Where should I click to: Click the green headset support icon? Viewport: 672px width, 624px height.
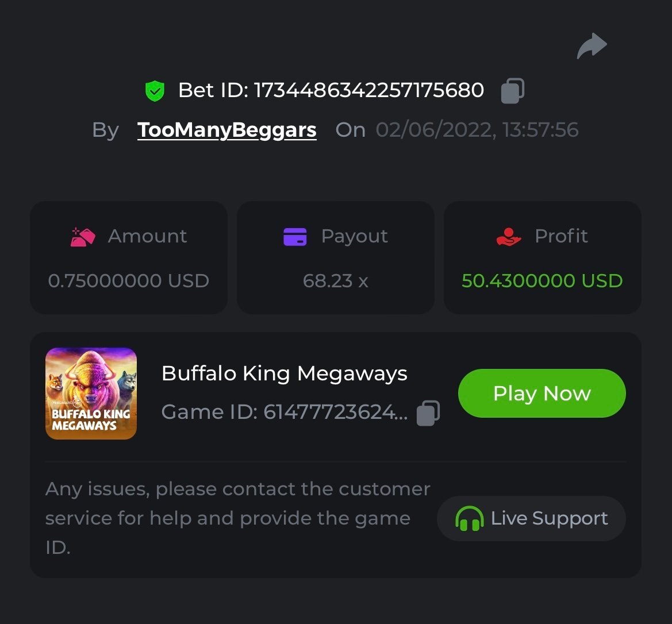[469, 519]
